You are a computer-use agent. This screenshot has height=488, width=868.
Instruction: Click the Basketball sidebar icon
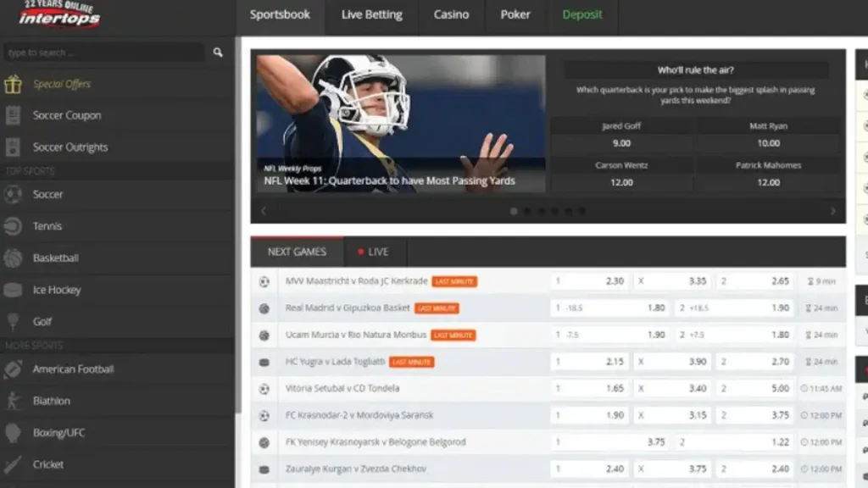click(x=13, y=258)
